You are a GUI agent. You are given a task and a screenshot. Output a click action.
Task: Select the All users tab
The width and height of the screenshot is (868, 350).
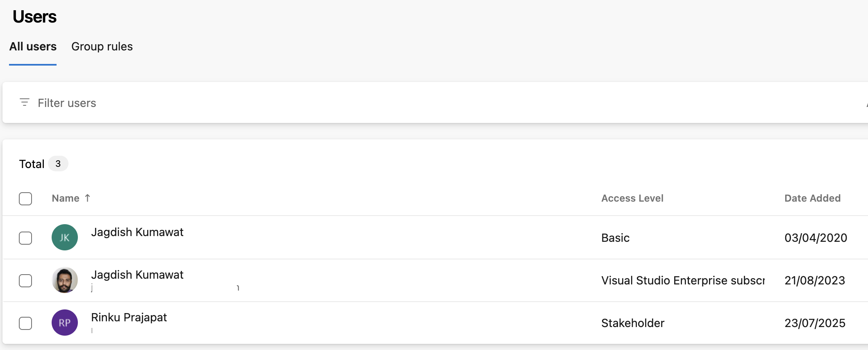tap(33, 46)
